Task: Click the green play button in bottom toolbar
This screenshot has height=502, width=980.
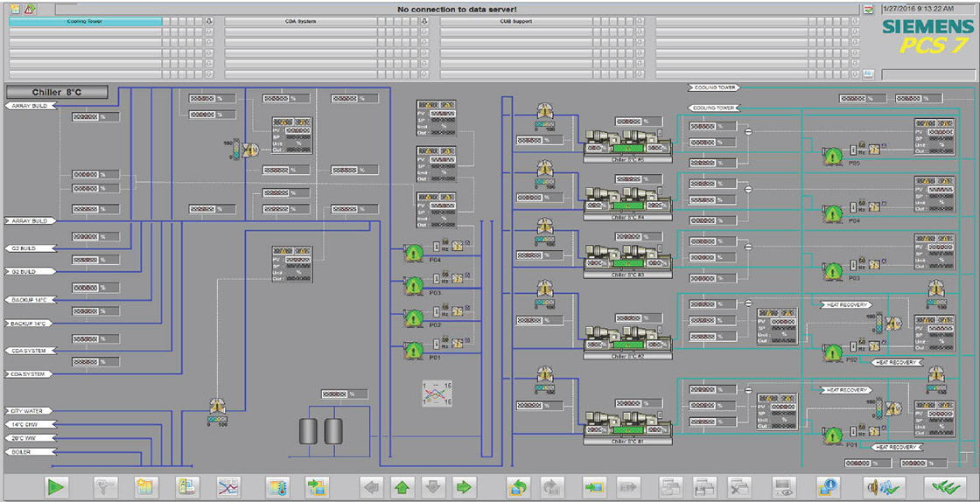Action: (x=57, y=486)
